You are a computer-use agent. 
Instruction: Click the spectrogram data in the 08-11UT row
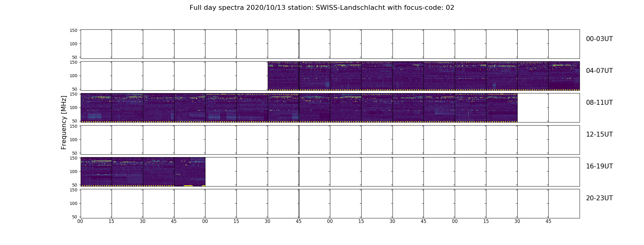[x=299, y=108]
